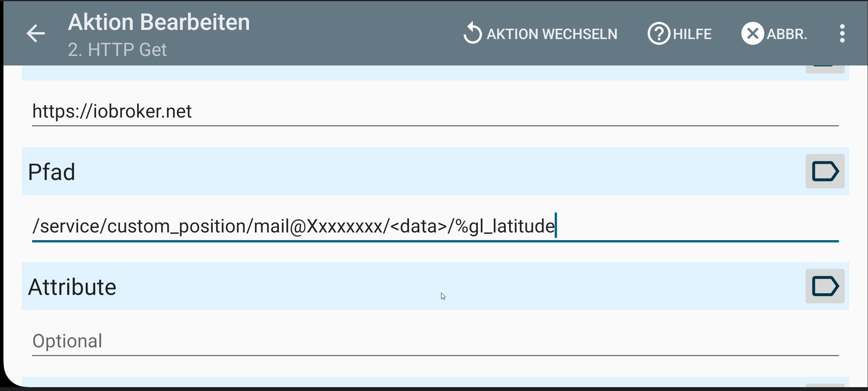Click the circled X cancel icon

[x=752, y=34]
